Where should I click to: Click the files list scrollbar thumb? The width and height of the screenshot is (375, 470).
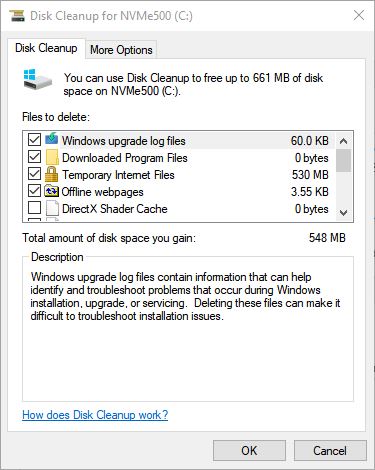pos(343,160)
